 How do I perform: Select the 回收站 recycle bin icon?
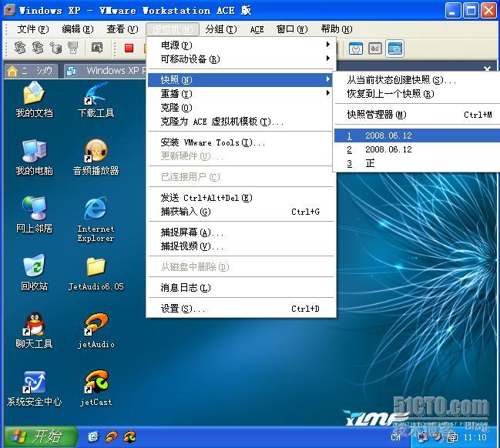point(34,272)
